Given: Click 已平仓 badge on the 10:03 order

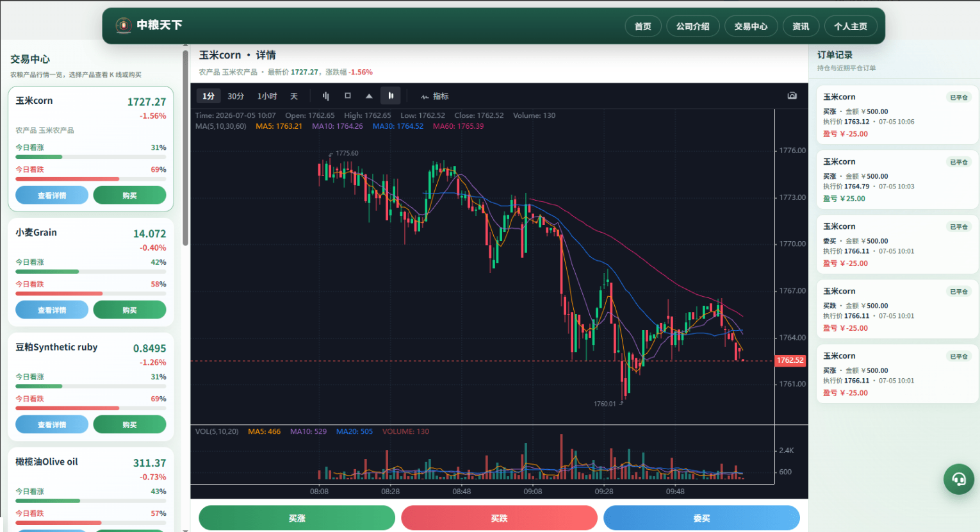Looking at the screenshot, I should tap(959, 162).
